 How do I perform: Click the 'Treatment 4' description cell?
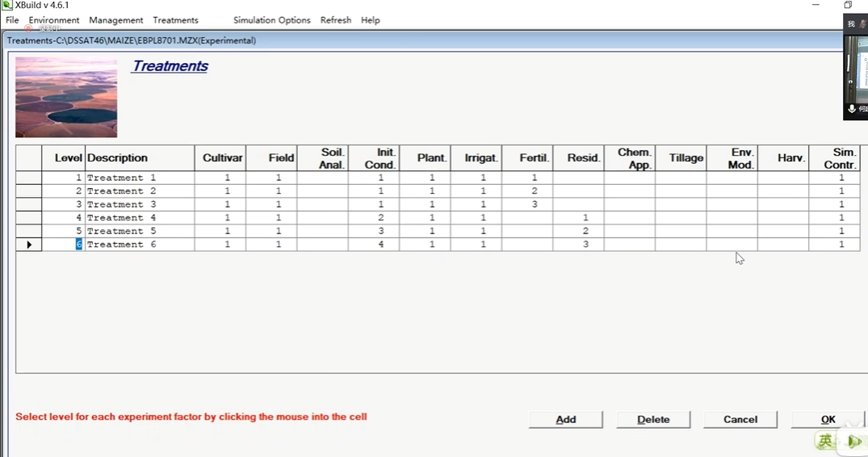(x=140, y=217)
